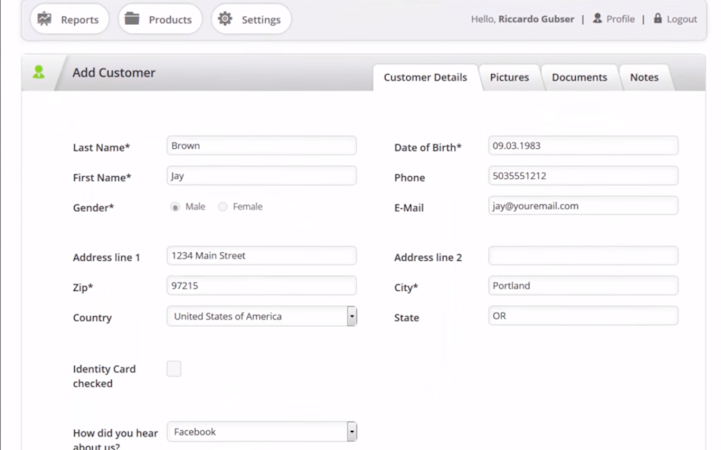Select the Female gender option
The image size is (721, 450).
[223, 207]
